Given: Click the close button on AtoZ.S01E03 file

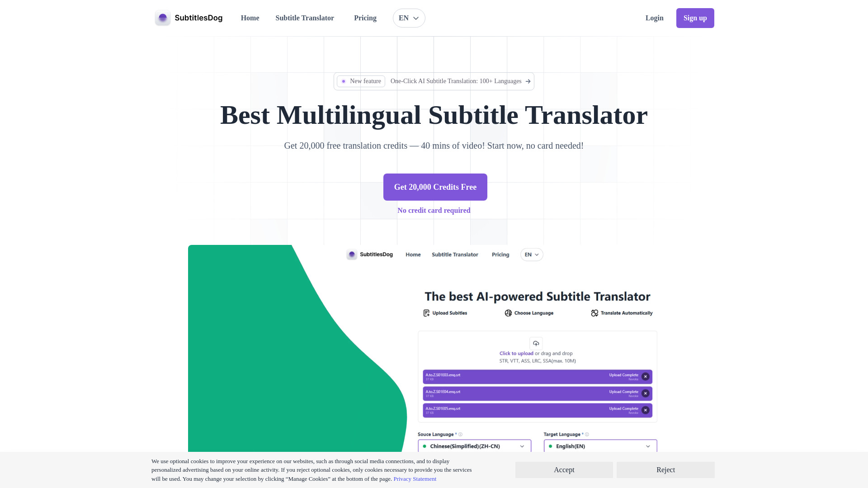Looking at the screenshot, I should [x=646, y=376].
